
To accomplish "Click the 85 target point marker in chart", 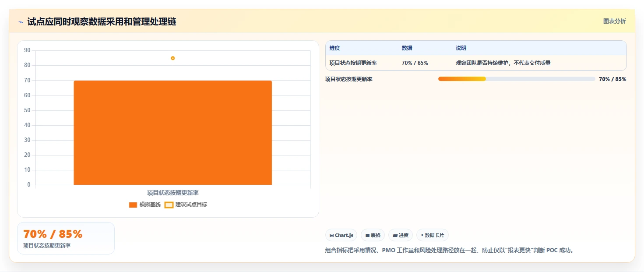I will [172, 58].
